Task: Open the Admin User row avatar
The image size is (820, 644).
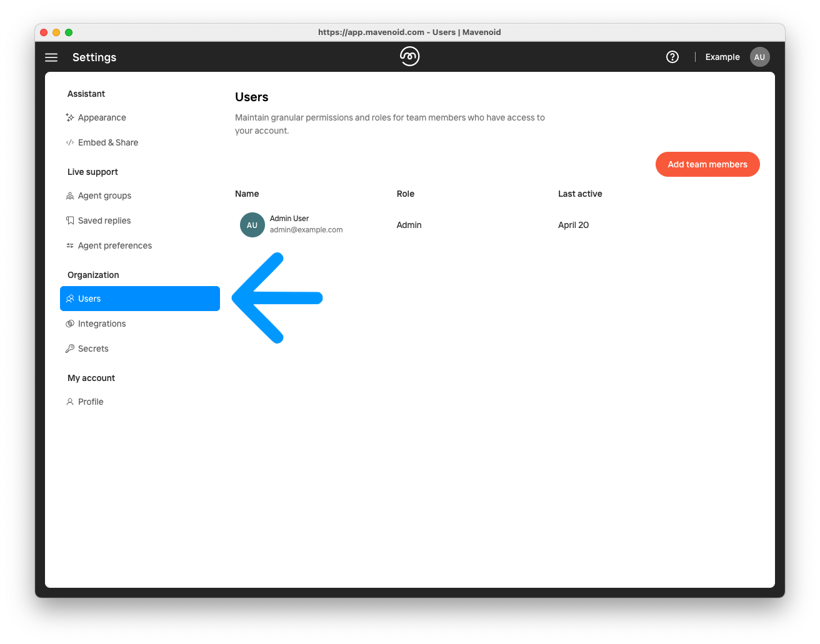Action: click(252, 225)
